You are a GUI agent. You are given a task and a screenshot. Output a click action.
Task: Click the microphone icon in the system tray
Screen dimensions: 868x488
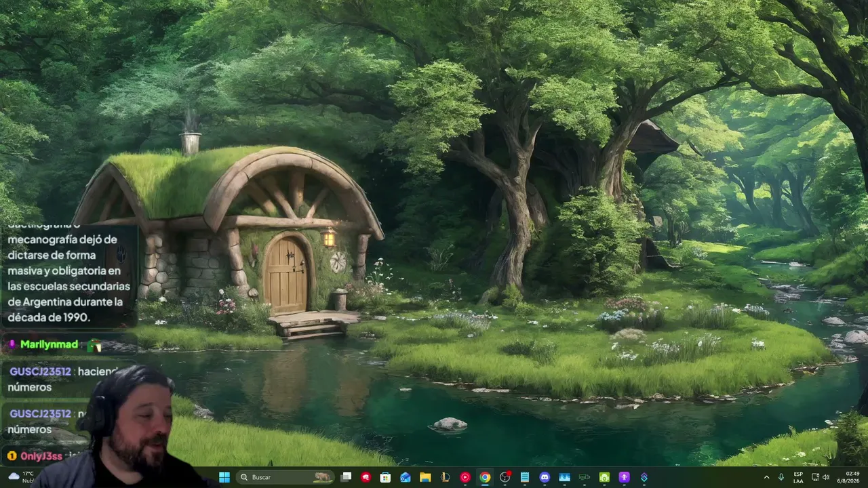point(781,477)
